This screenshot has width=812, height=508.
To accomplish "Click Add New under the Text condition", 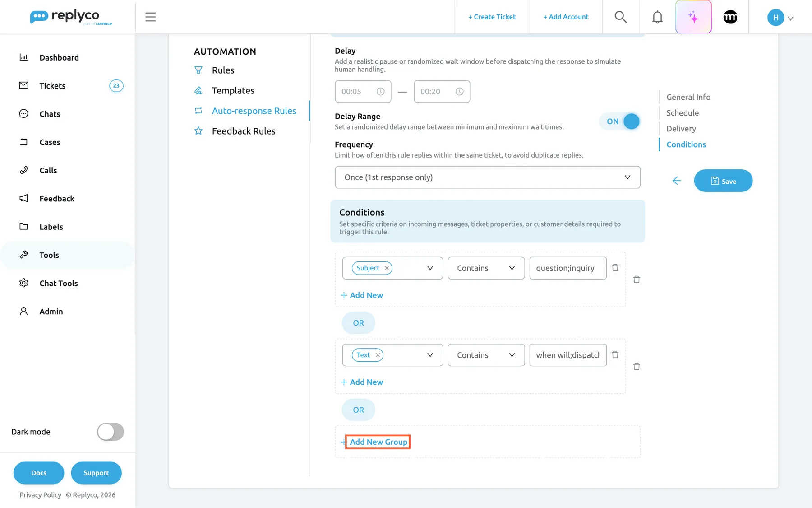I will point(362,382).
